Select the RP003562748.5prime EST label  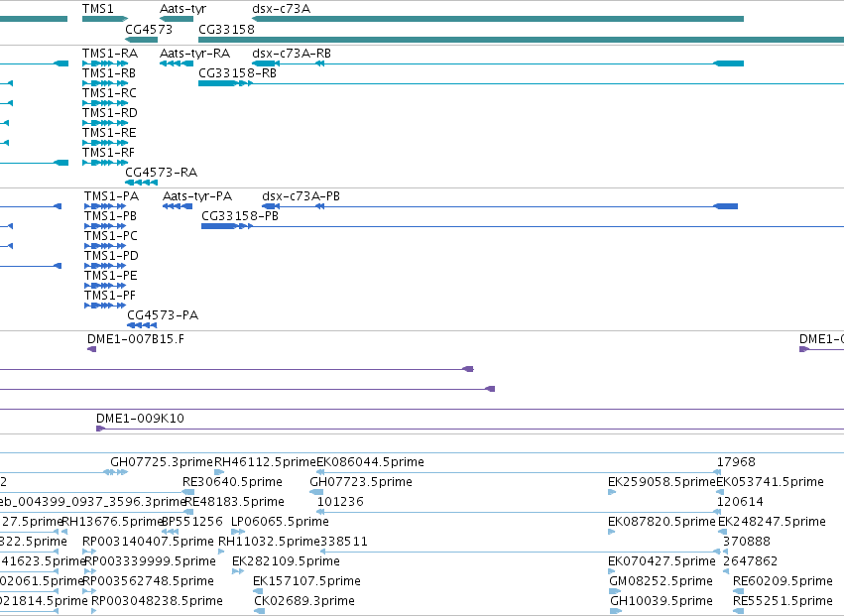pos(148,581)
